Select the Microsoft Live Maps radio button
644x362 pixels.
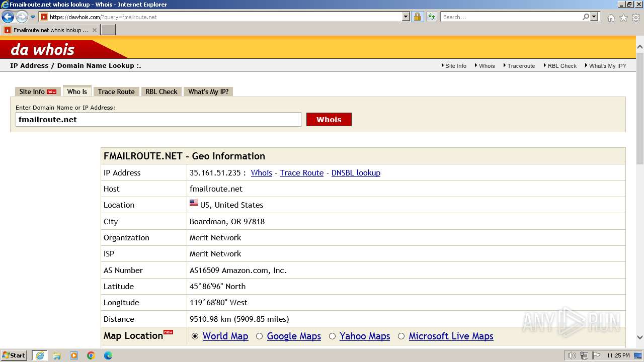pyautogui.click(x=401, y=336)
